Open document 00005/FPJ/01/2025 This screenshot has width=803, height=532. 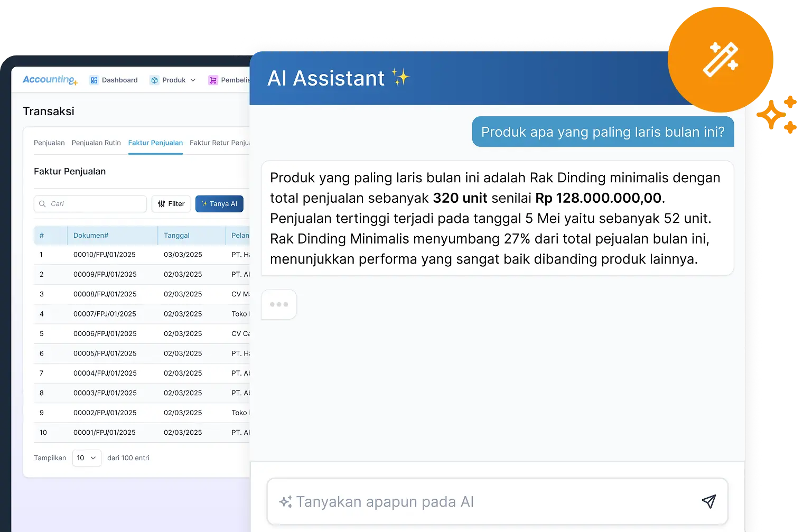105,353
